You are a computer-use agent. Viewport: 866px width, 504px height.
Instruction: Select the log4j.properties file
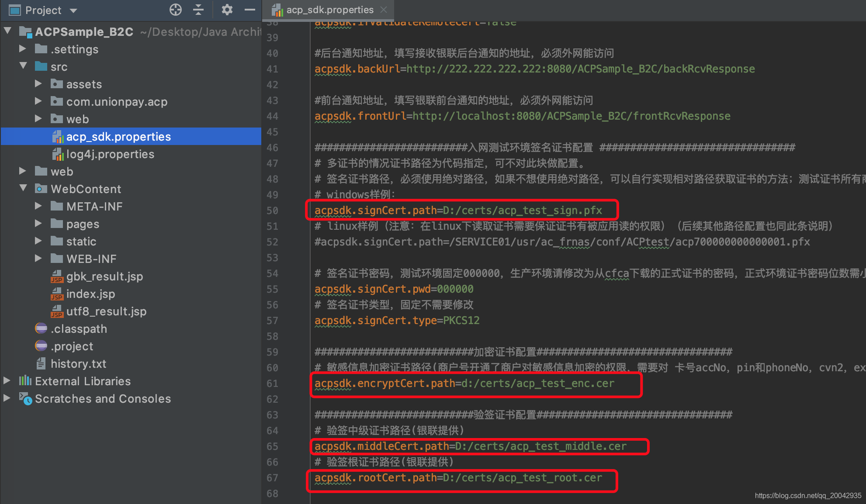click(x=110, y=154)
